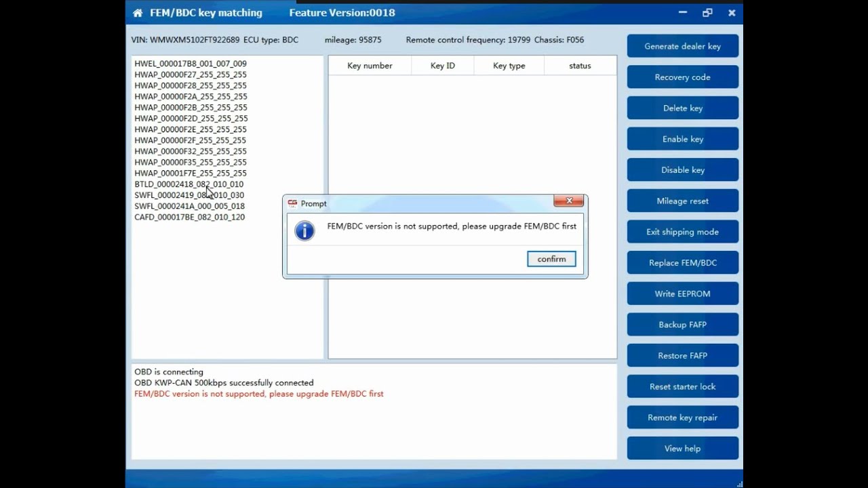Select HWEL_000017B8_001_007_009 entry
The width and height of the screenshot is (868, 488).
tap(191, 64)
